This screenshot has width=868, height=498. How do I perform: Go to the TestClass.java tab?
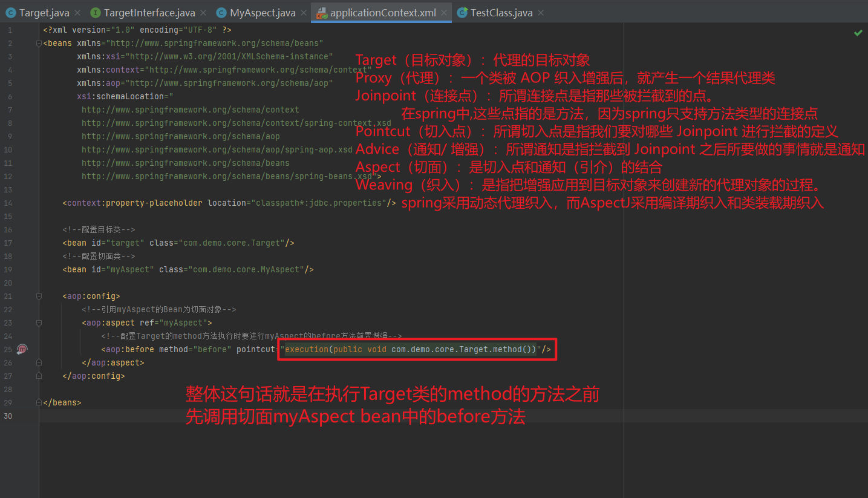(500, 12)
